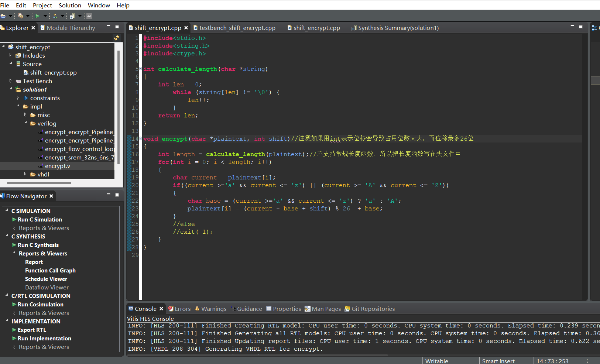Close the Console view tab
Screen dimensions: 600x364
[x=161, y=309]
